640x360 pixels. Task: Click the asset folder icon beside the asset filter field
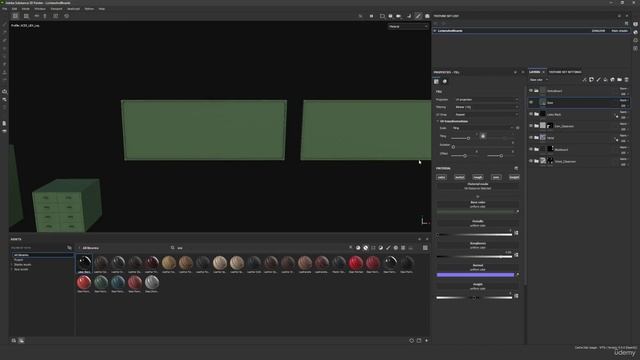click(69, 248)
